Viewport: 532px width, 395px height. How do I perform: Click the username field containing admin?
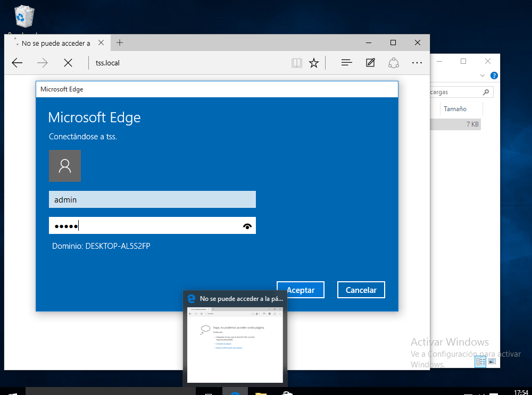click(152, 199)
